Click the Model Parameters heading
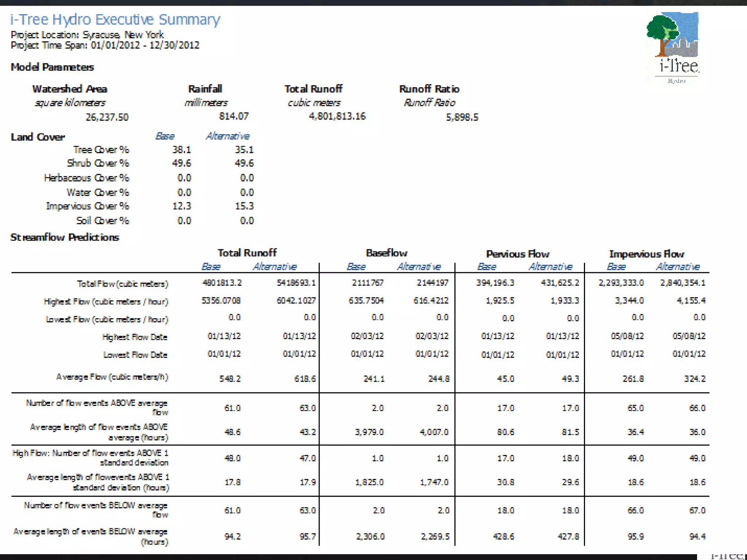The width and height of the screenshot is (747, 560). (52, 67)
